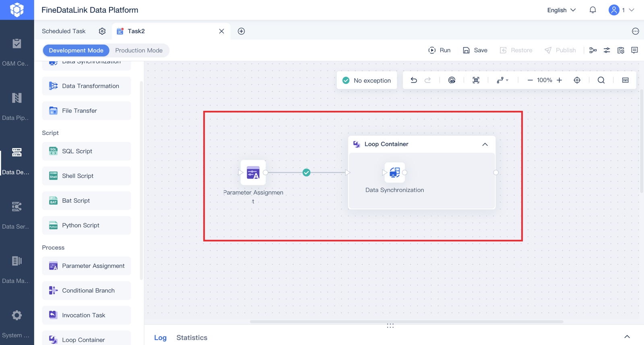Switch to Development Mode
The height and width of the screenshot is (345, 644).
point(76,50)
